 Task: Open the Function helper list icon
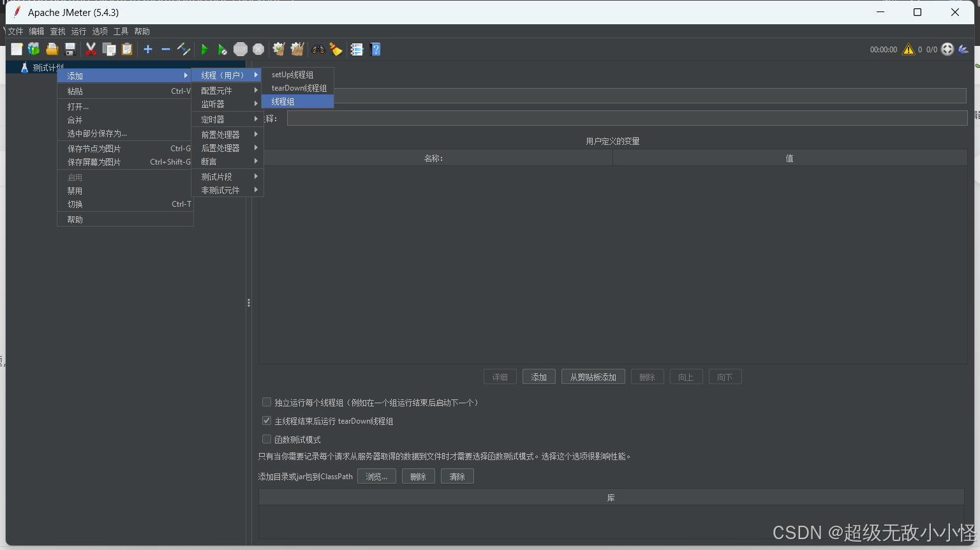click(x=357, y=49)
